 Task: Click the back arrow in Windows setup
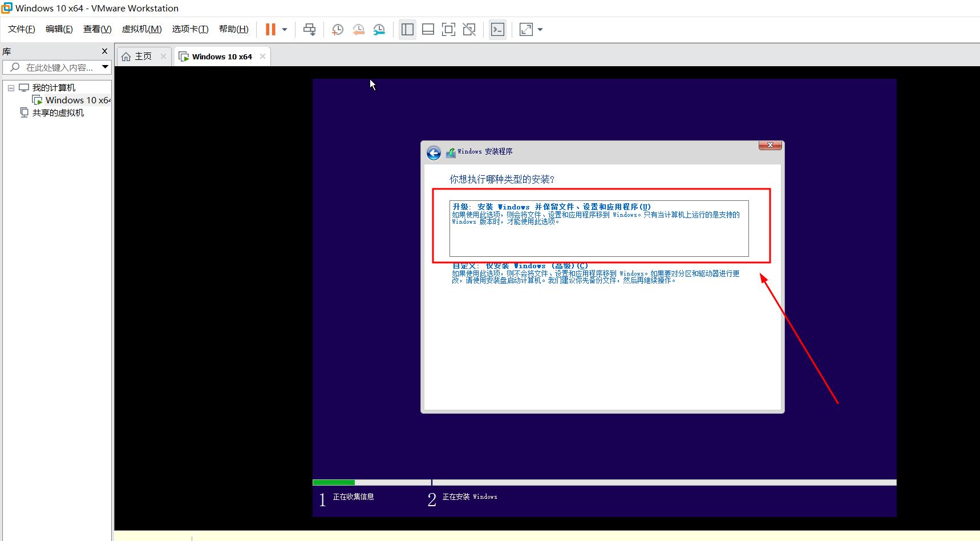click(434, 153)
